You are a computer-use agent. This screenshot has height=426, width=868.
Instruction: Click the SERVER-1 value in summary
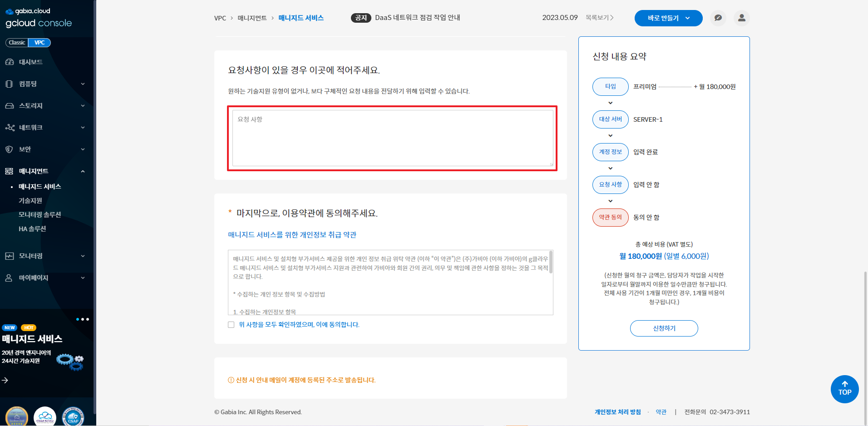(648, 119)
